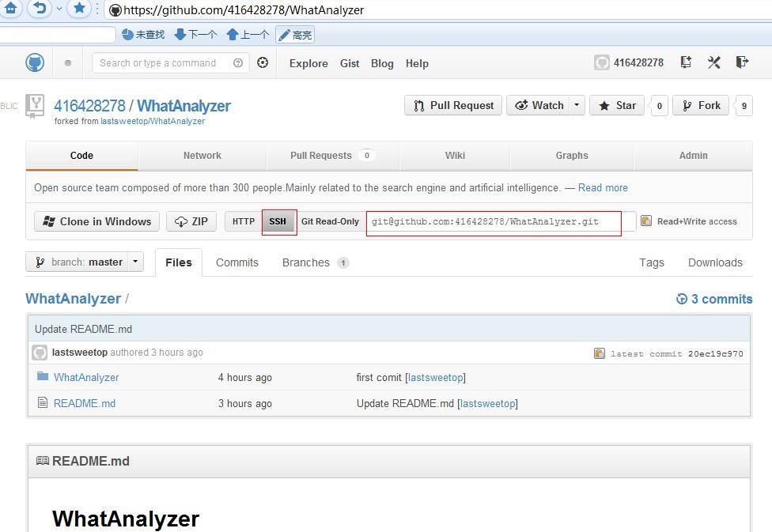
Task: Select the SSH clone protocol
Action: coord(278,221)
